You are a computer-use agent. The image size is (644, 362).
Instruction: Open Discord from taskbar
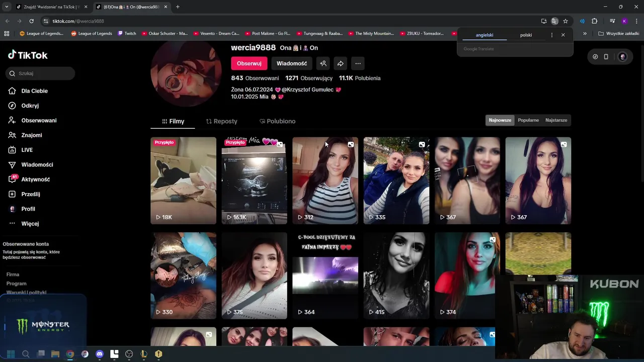point(100,354)
